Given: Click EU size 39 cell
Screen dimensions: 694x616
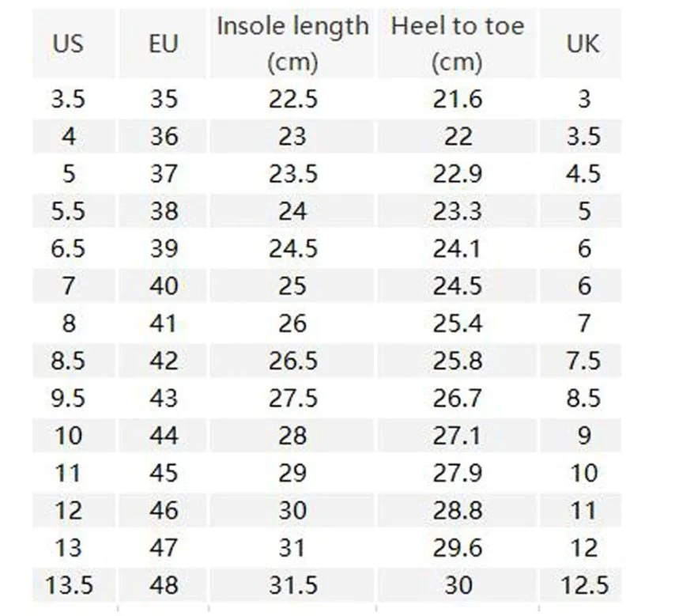Looking at the screenshot, I should (163, 248).
